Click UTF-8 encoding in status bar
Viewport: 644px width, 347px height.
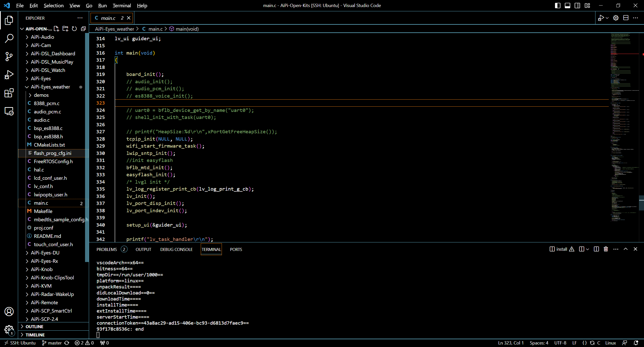click(x=560, y=343)
